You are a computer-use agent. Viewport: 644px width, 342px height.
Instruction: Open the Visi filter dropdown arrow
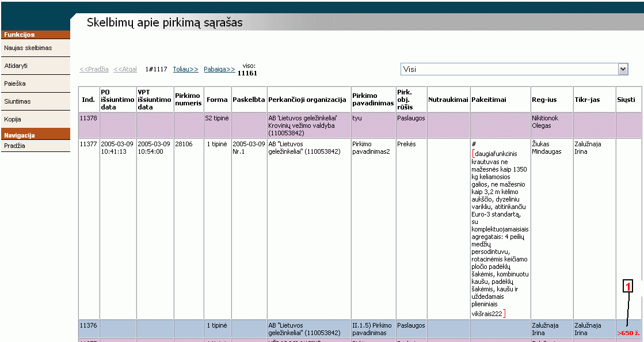click(x=623, y=69)
